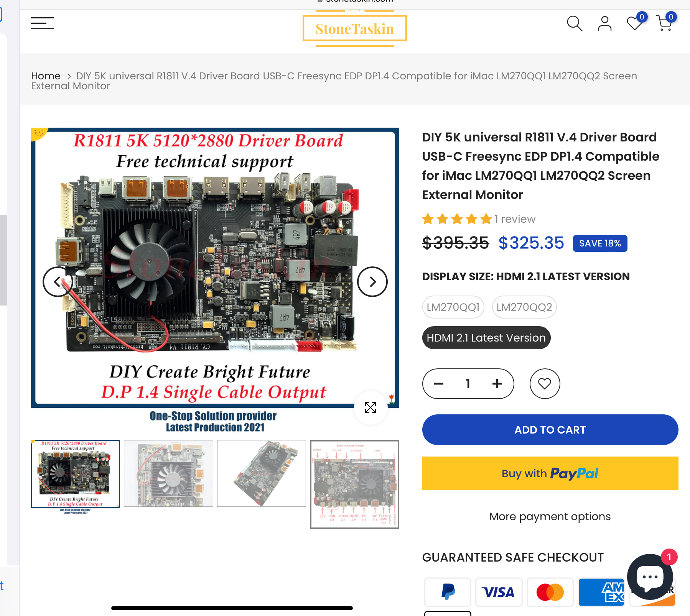Image resolution: width=690 pixels, height=616 pixels.
Task: View the wishlist heart in header
Action: coord(635,23)
